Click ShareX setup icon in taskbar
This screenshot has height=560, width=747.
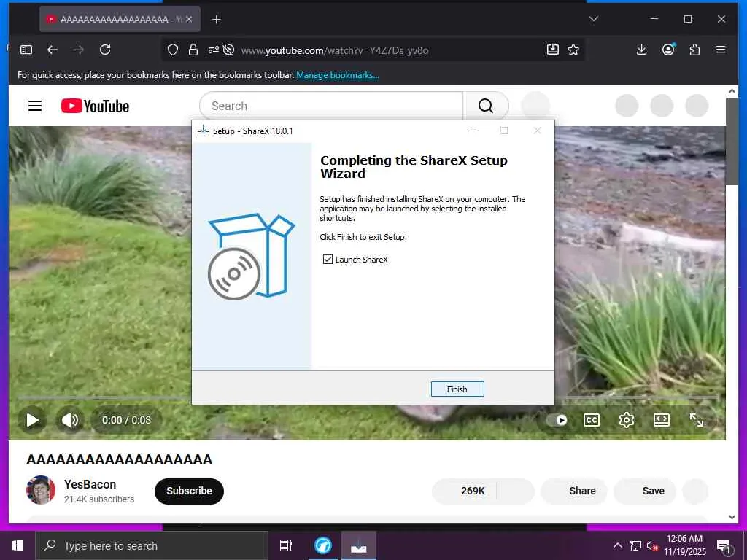click(359, 545)
